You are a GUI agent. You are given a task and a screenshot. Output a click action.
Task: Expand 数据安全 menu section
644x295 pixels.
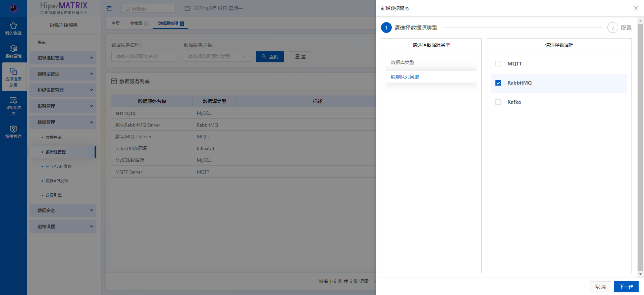click(63, 210)
